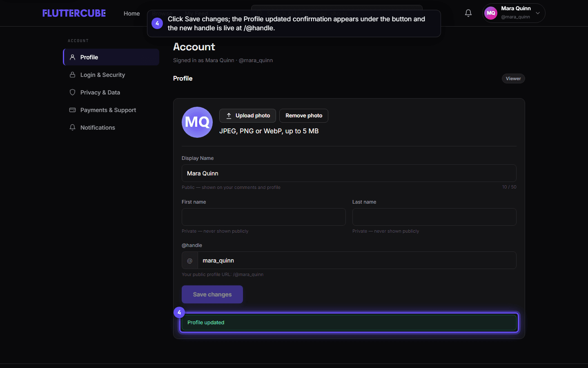Click the Upload photo button
The height and width of the screenshot is (368, 588).
(x=247, y=116)
